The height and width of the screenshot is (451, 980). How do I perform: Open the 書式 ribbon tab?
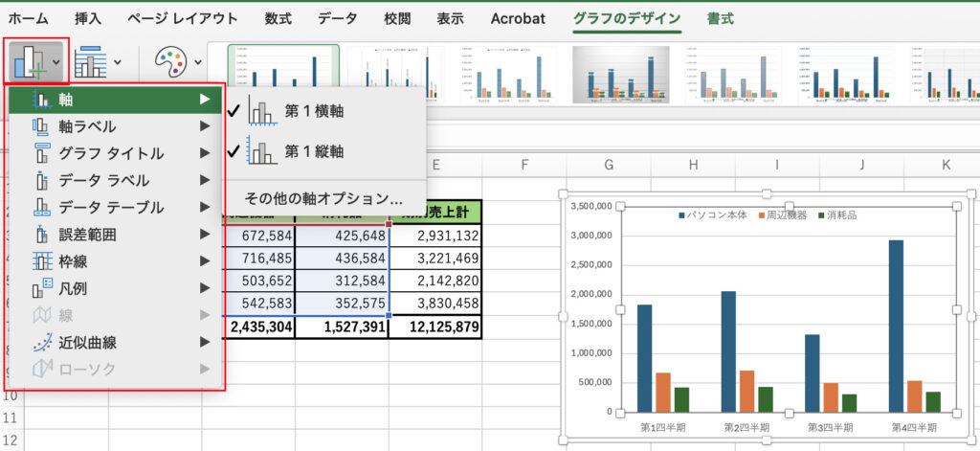(x=722, y=18)
